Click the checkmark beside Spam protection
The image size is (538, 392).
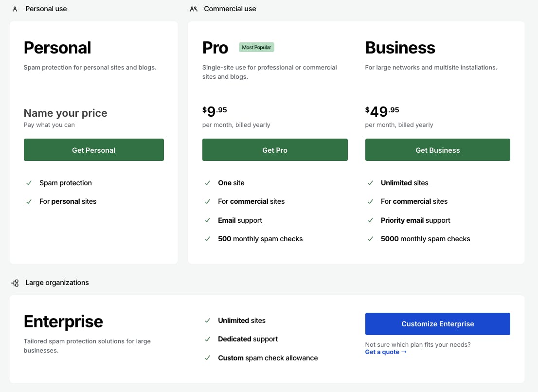29,183
